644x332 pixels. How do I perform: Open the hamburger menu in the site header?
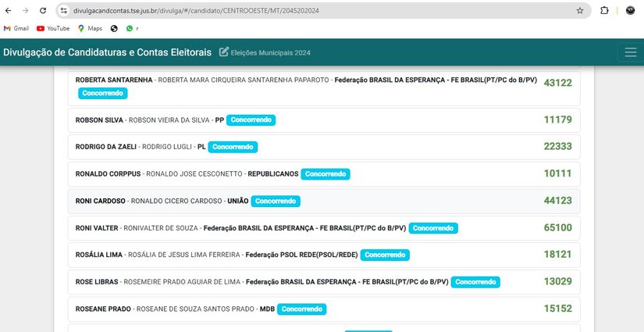pyautogui.click(x=631, y=52)
